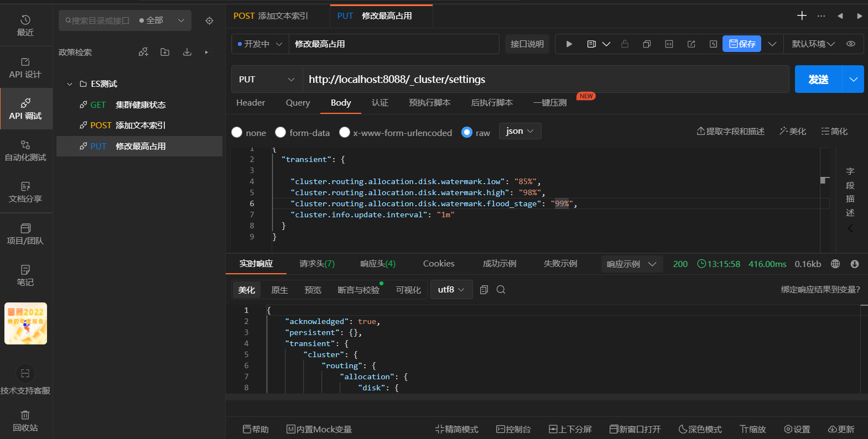
Task: Click the new folder icon in 政策检索
Action: [x=165, y=52]
